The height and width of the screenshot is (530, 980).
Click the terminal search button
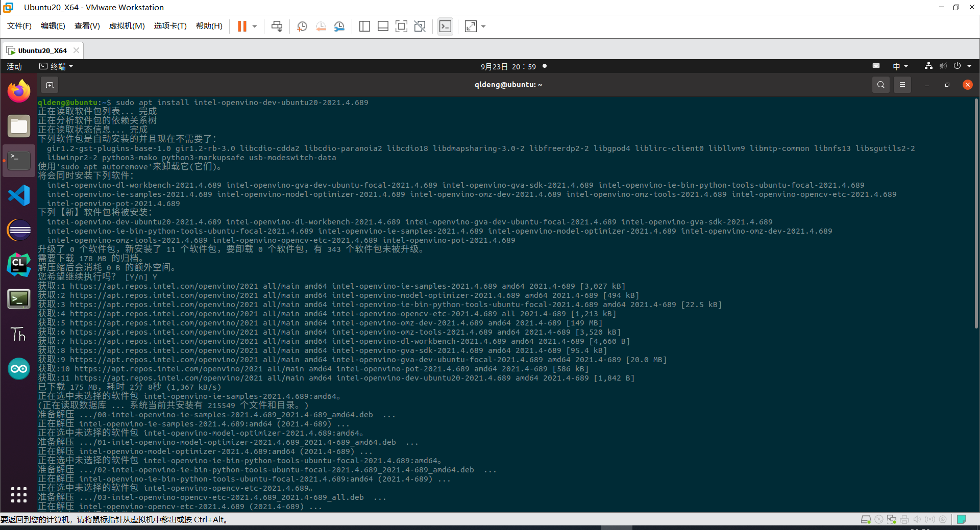(x=880, y=85)
